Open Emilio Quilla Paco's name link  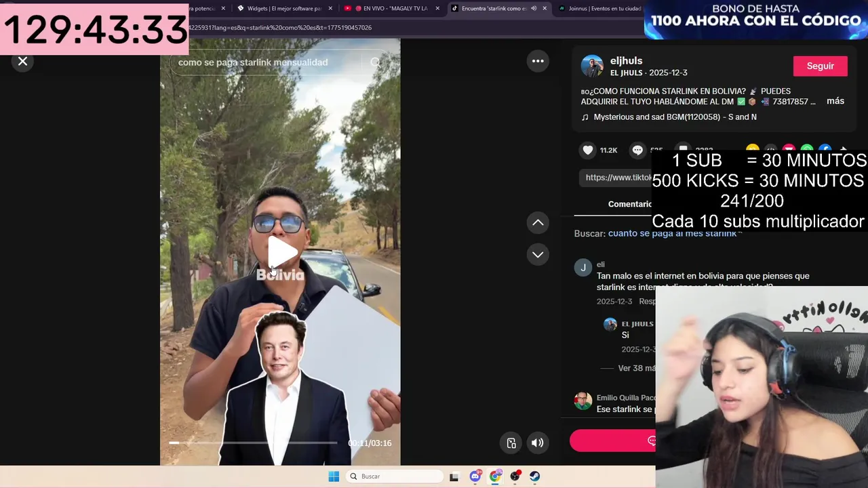pos(627,398)
